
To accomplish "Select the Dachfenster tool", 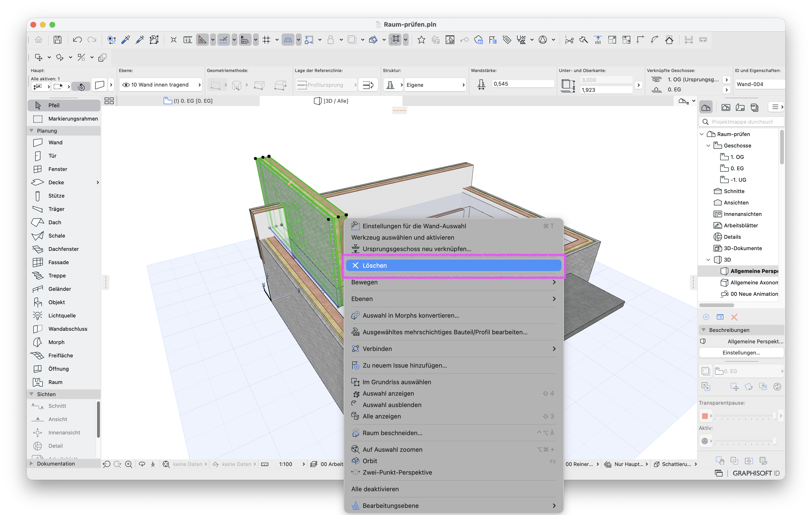I will [64, 249].
